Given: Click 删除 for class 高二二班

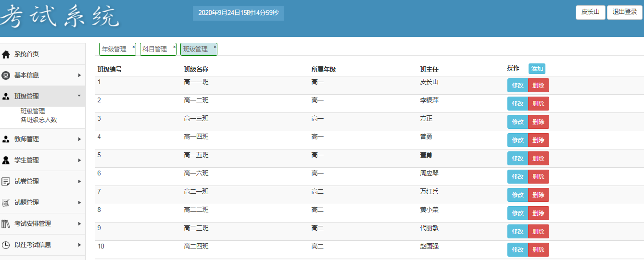Looking at the screenshot, I should [x=538, y=213].
